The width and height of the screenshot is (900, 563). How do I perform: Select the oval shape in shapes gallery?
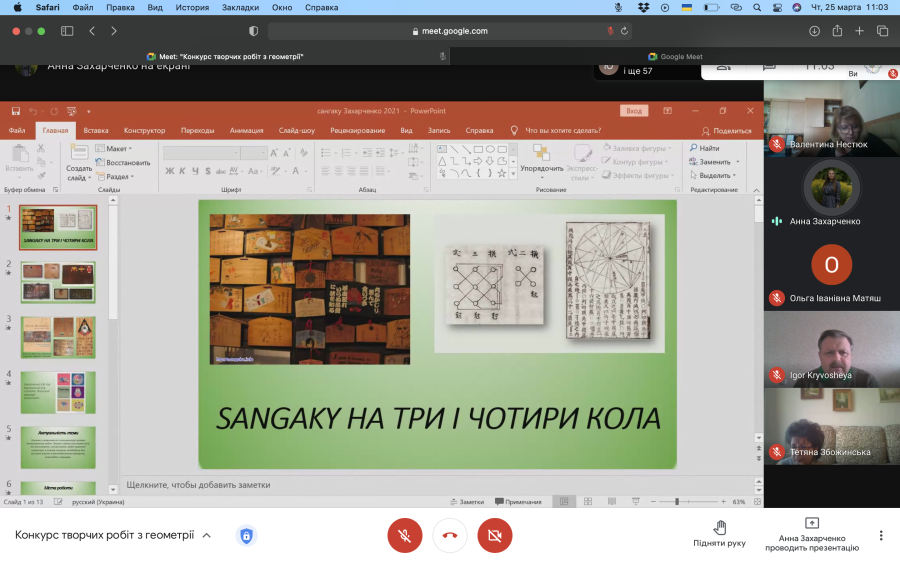490,149
